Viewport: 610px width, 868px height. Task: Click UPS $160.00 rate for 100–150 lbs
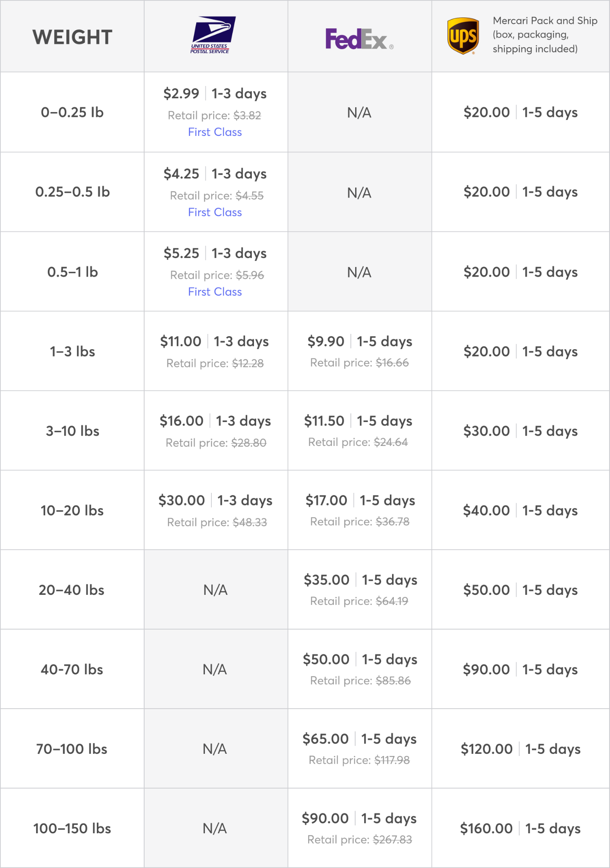click(x=486, y=828)
